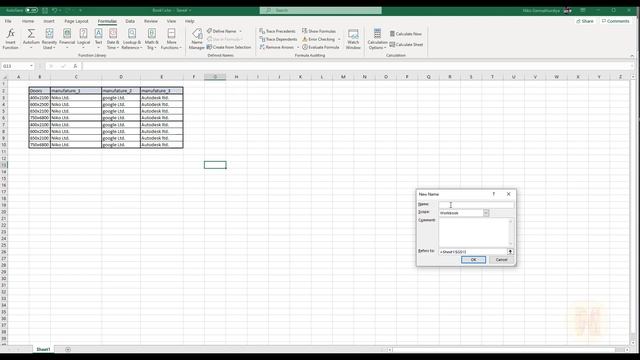The width and height of the screenshot is (640, 360).
Task: Select the Sheet1 tab
Action: (x=43, y=349)
